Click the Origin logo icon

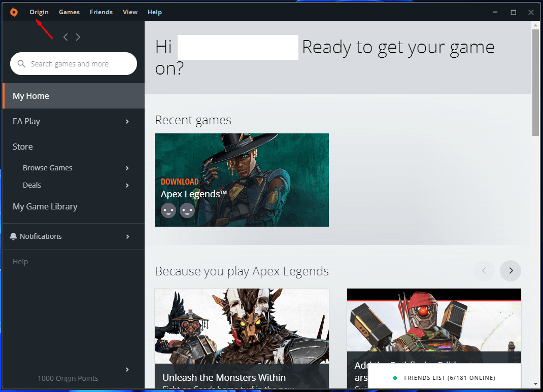pos(14,12)
